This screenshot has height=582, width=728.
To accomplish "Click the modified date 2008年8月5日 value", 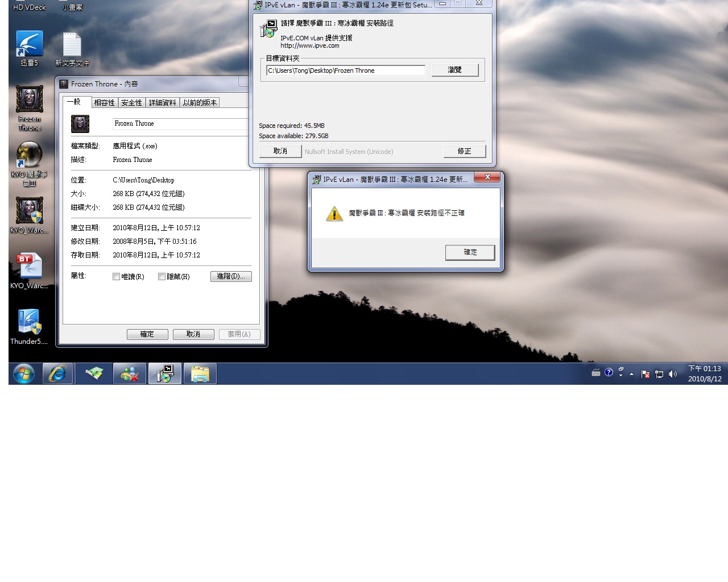I will (155, 242).
